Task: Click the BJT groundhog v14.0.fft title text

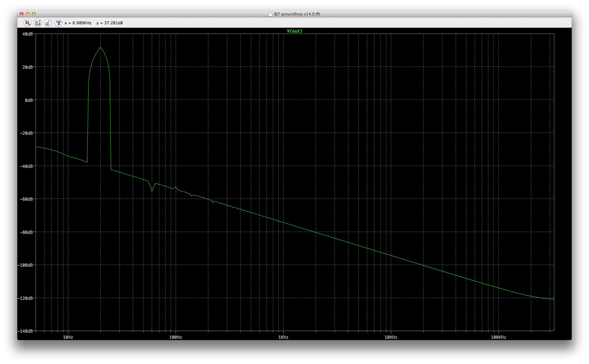Action: (x=297, y=14)
